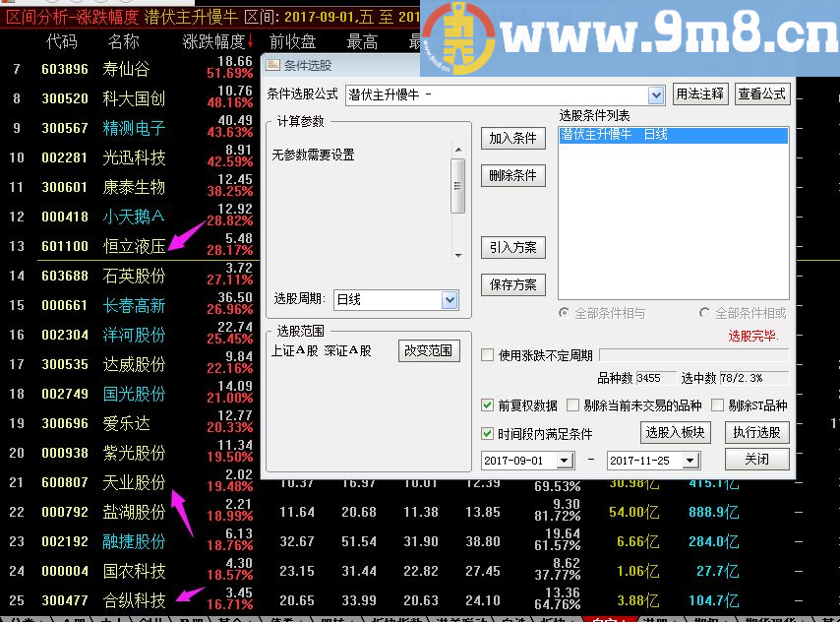
Task: Select stock row 爱乐达
Action: pos(127,423)
